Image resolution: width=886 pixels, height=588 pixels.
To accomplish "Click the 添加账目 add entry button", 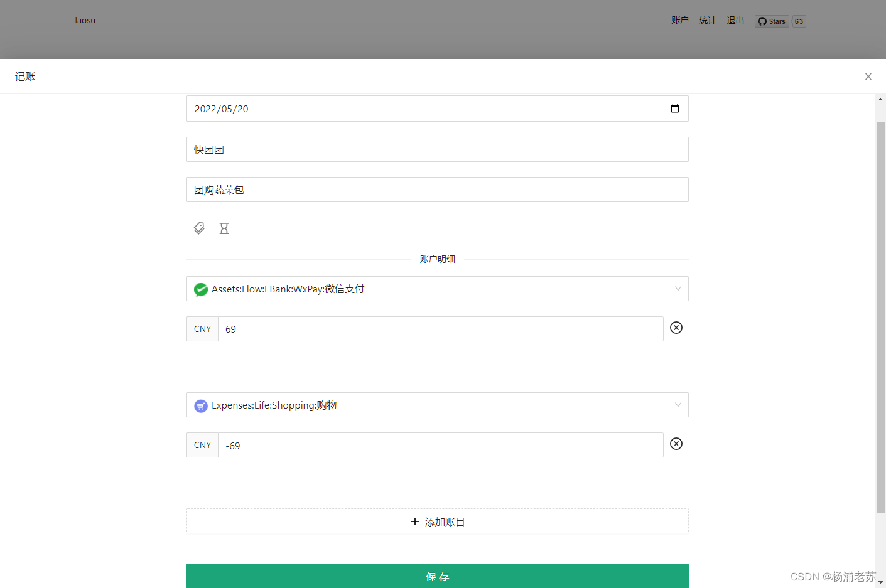I will 438,521.
